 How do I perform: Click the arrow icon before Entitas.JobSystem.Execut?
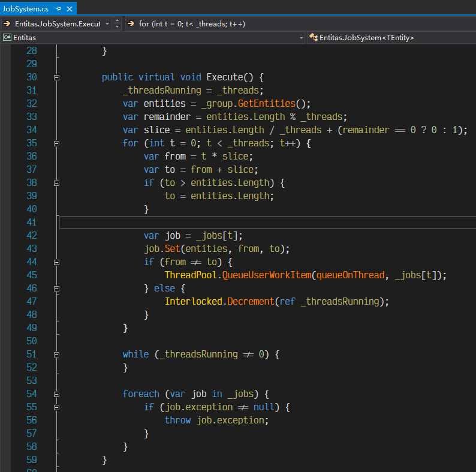7,23
